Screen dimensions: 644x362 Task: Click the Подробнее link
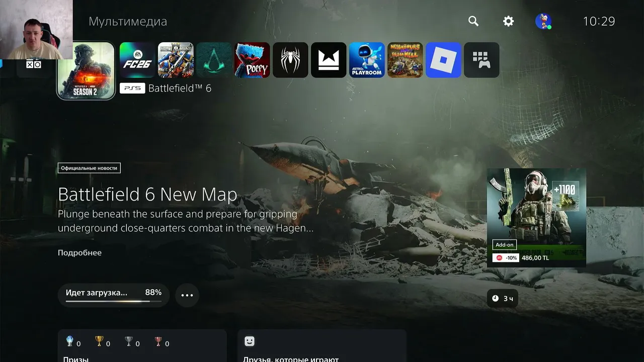[79, 252]
